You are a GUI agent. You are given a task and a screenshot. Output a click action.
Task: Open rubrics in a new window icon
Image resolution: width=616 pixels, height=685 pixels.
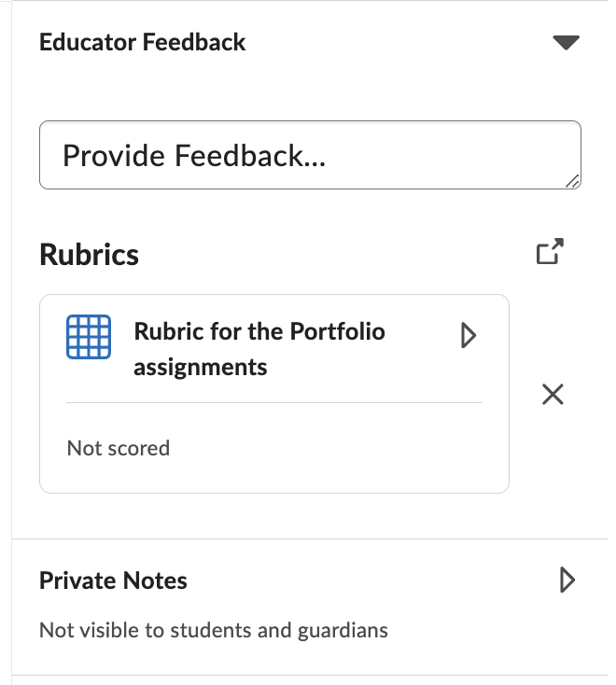550,251
